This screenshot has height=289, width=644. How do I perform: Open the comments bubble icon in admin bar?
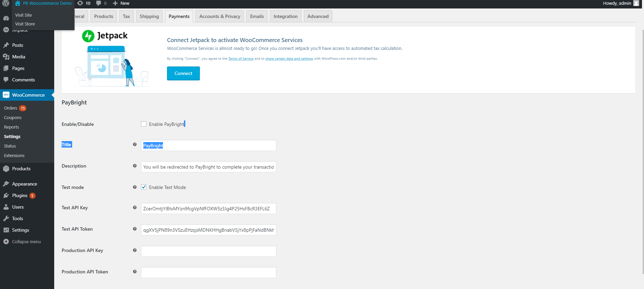99,3
